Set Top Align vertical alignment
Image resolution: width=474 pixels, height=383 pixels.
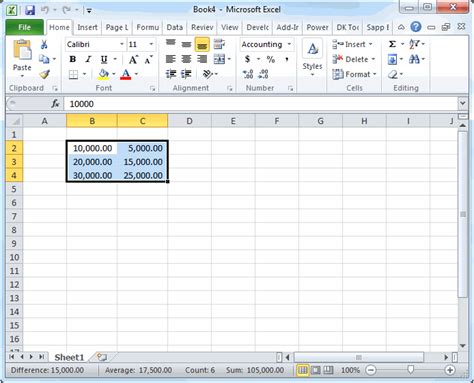[171, 44]
